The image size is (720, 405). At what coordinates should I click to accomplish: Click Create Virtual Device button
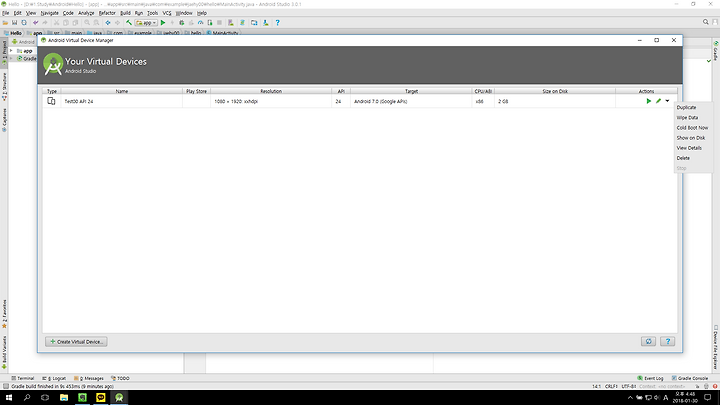coord(76,342)
